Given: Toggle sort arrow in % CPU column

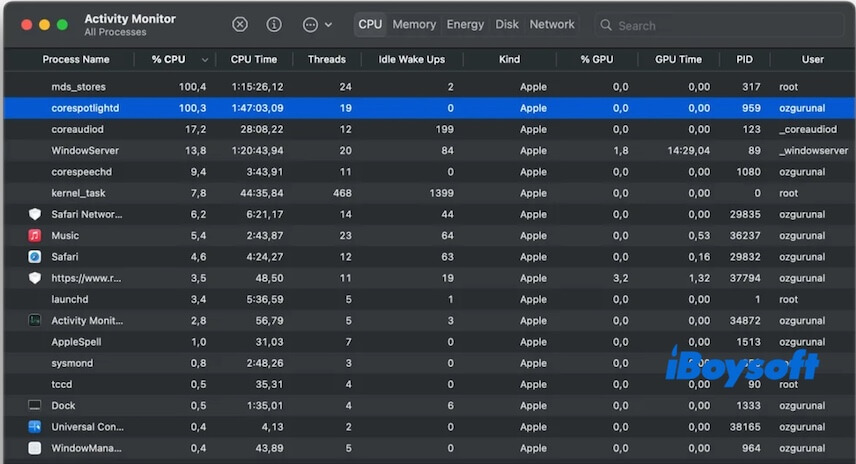Looking at the screenshot, I should pyautogui.click(x=205, y=60).
